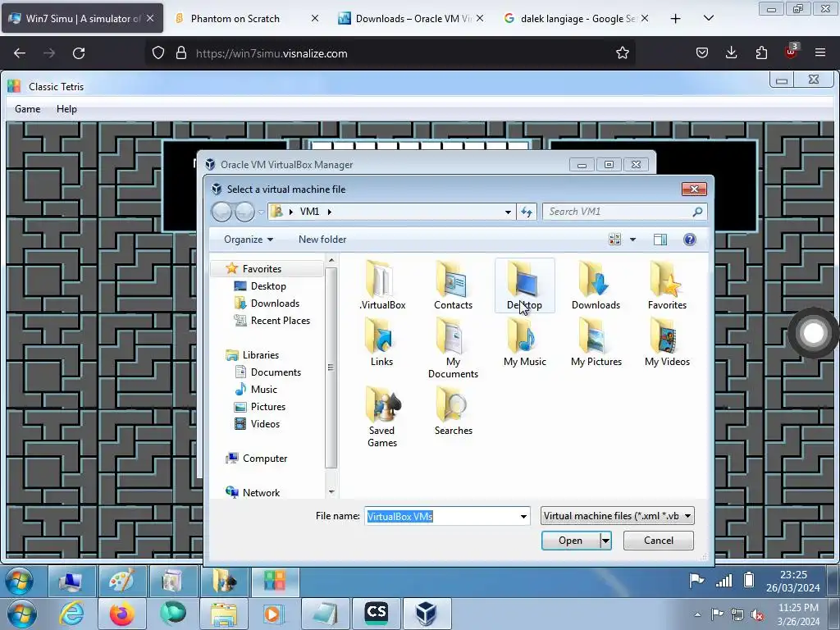Create a New folder
Image resolution: width=840 pixels, height=630 pixels.
click(x=322, y=240)
